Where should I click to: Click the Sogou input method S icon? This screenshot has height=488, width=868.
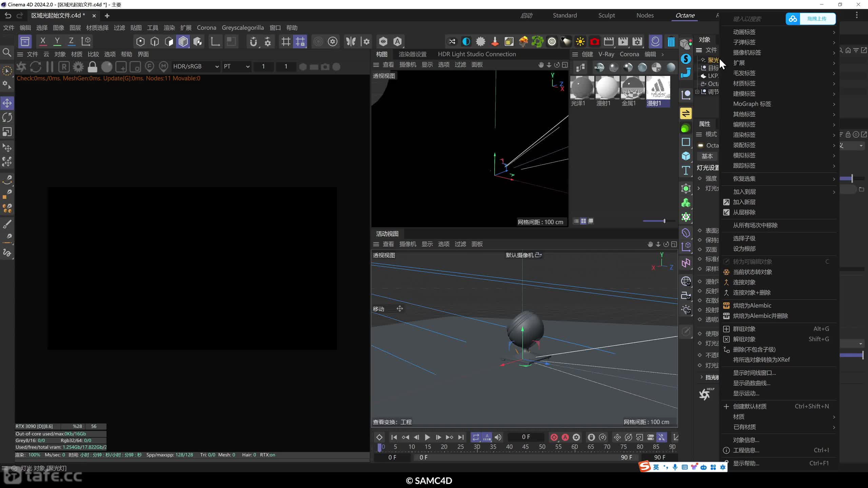pyautogui.click(x=645, y=467)
